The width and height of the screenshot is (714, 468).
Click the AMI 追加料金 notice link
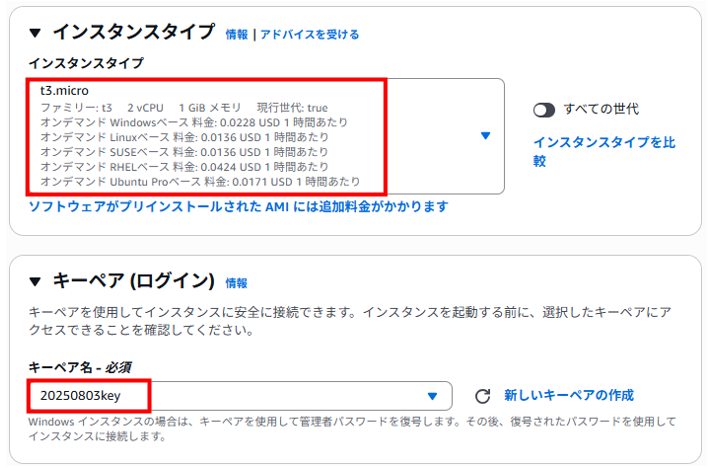point(238,207)
